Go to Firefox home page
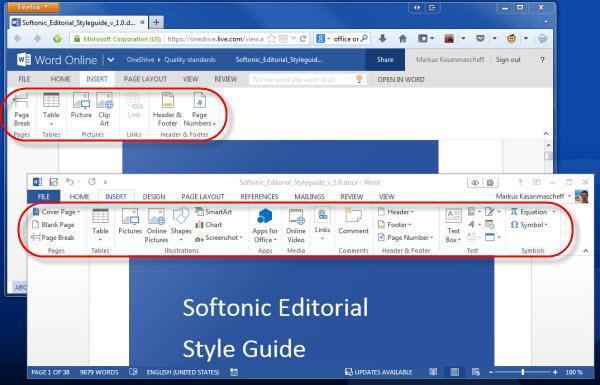Image resolution: width=600 pixels, height=385 pixels. coord(402,39)
